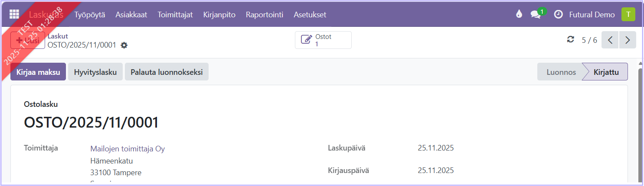Screen dimensions: 644x186
Task: Go to previous record arrow
Action: pos(610,40)
